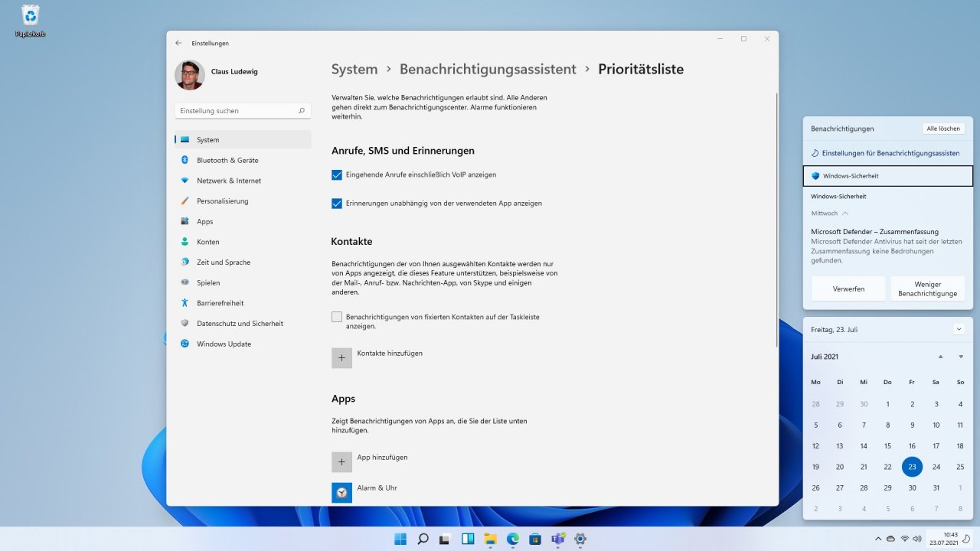Click the Bluetooth sidebar icon
This screenshot has height=551, width=980.
(x=185, y=160)
